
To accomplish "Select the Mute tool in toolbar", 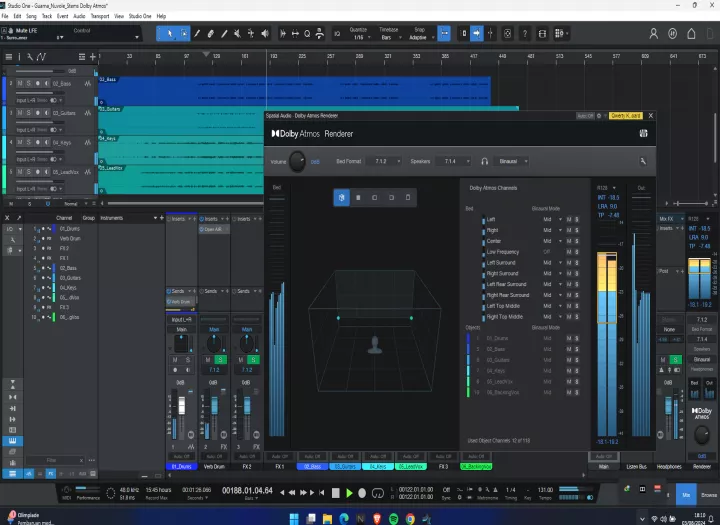I will point(237,34).
